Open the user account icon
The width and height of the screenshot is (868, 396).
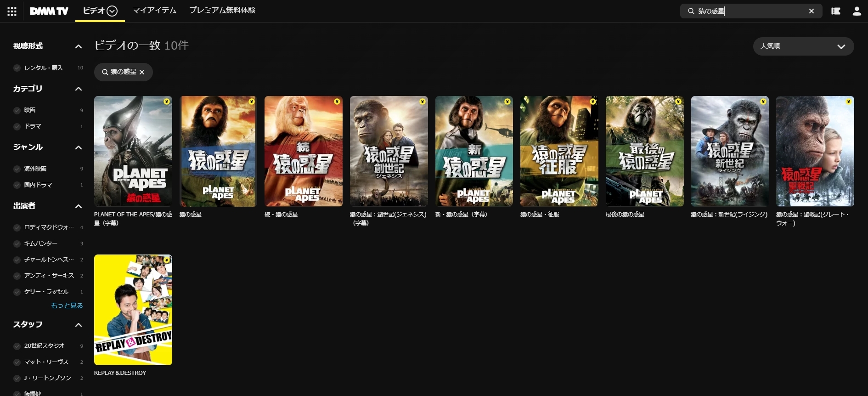pos(857,11)
